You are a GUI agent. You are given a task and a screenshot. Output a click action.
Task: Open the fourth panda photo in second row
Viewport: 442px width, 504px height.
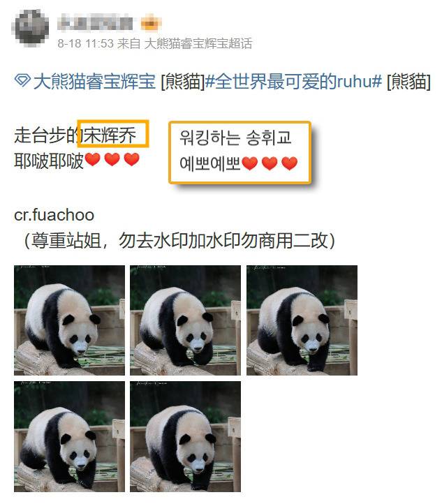click(x=69, y=436)
